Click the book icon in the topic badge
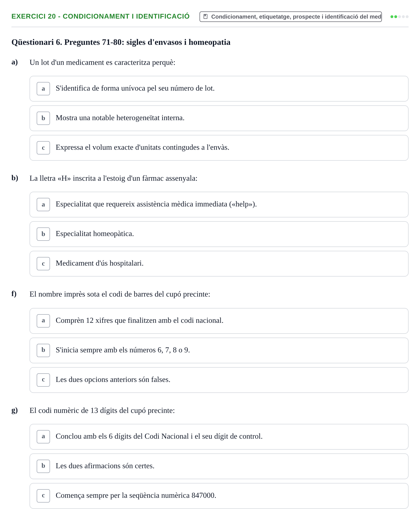 pos(205,16)
